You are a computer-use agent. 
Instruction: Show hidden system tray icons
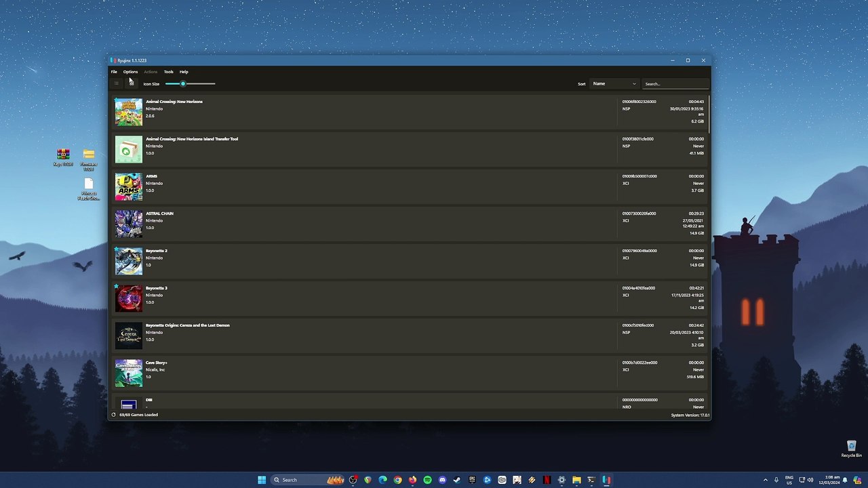pos(766,480)
